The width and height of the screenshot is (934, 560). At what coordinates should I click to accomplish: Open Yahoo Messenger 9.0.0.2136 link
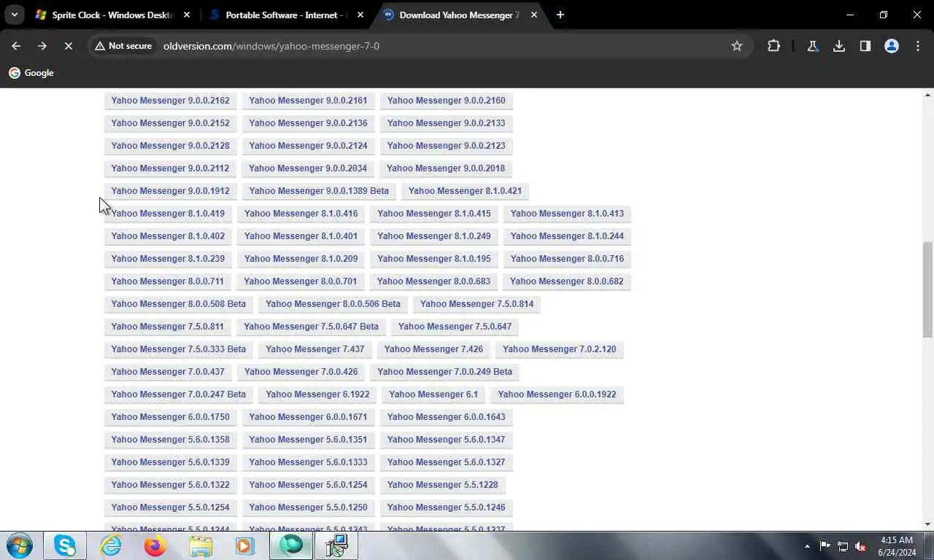(308, 123)
